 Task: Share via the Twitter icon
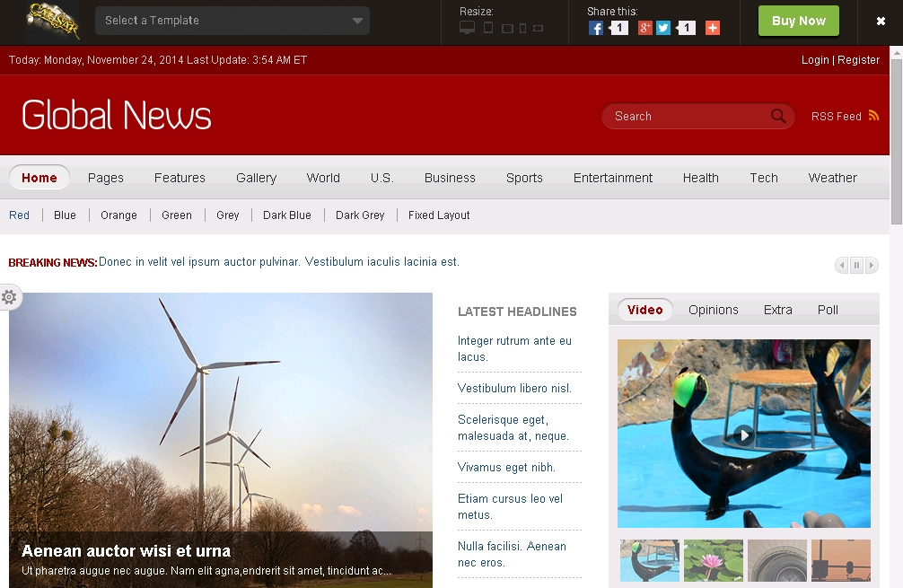pyautogui.click(x=663, y=28)
